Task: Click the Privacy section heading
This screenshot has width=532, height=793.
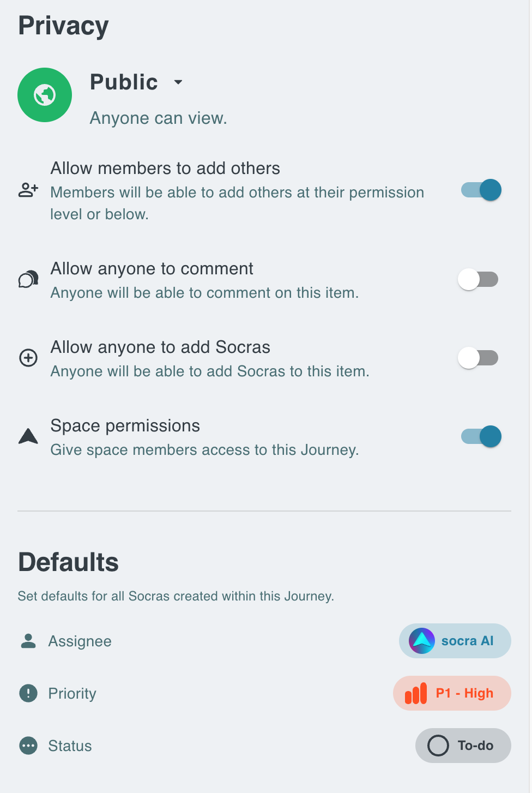Action: (64, 26)
